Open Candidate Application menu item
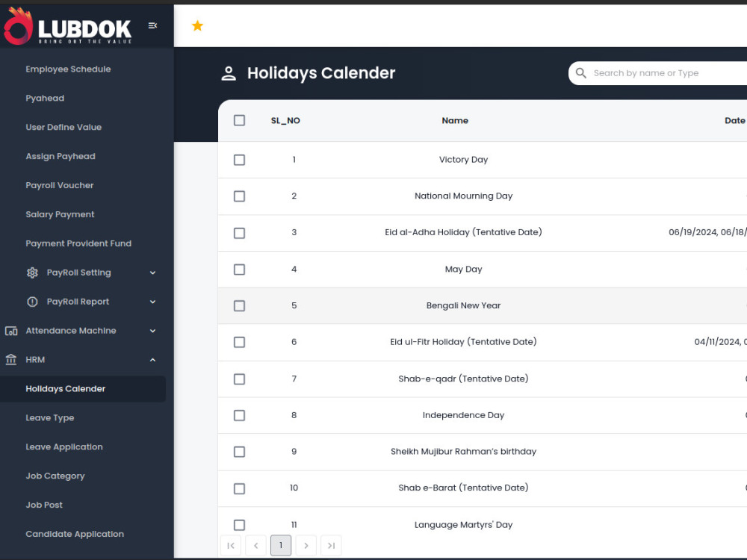The height and width of the screenshot is (560, 747). pos(75,535)
